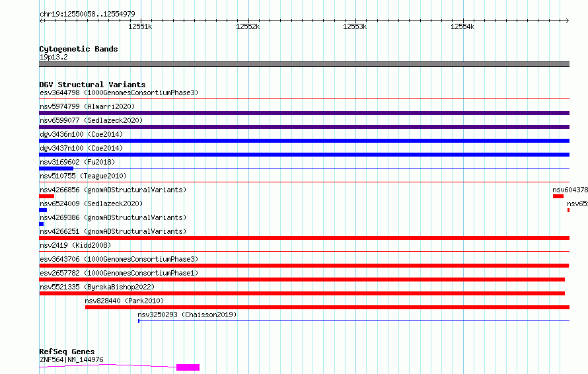Click the 19p13.2 band label

pyautogui.click(x=54, y=57)
